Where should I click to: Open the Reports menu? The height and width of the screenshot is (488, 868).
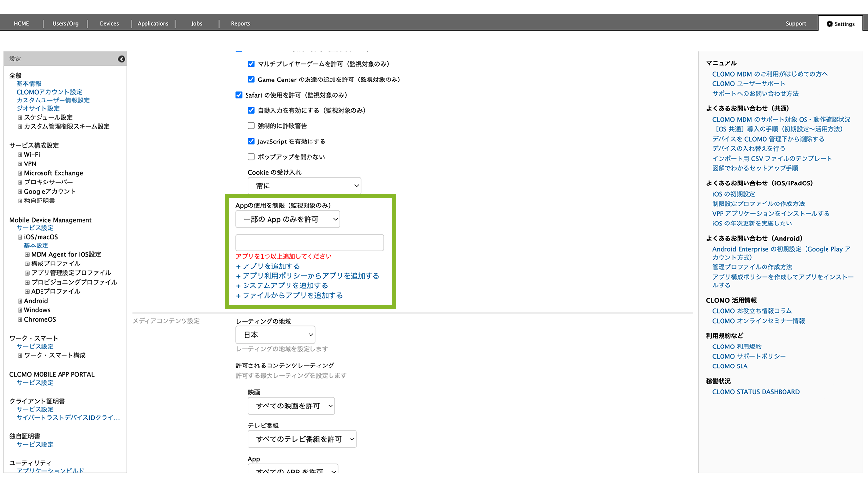click(x=240, y=24)
